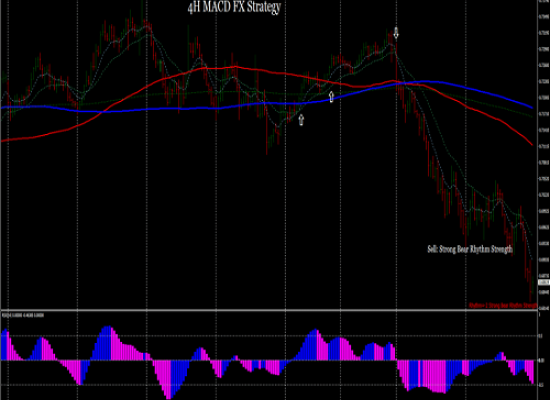The height and width of the screenshot is (400, 550).
Task: Click the red Rhythm status text at bottom right
Action: pos(503,305)
